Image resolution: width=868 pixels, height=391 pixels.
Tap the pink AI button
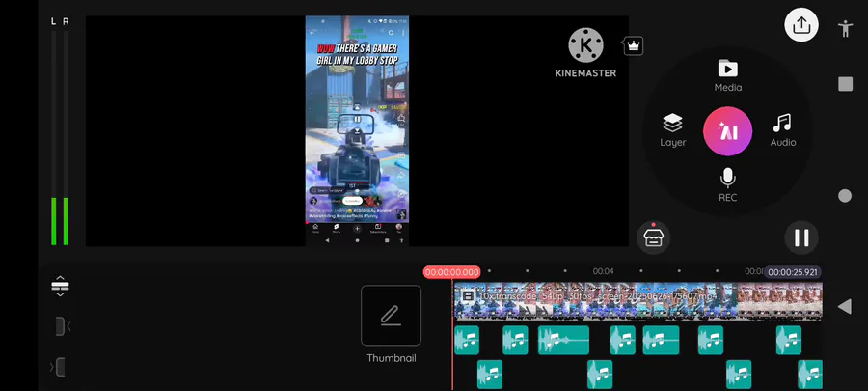click(x=727, y=131)
